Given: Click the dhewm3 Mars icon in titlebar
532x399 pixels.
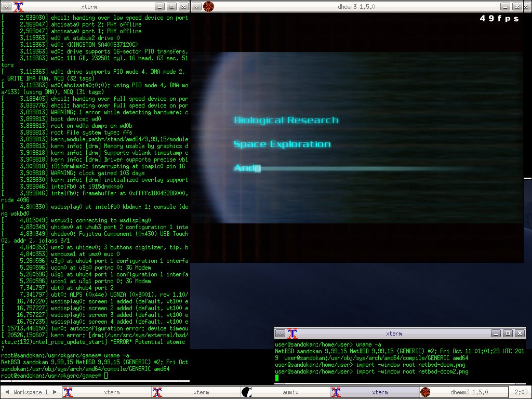Looking at the screenshot, I should coord(209,6).
